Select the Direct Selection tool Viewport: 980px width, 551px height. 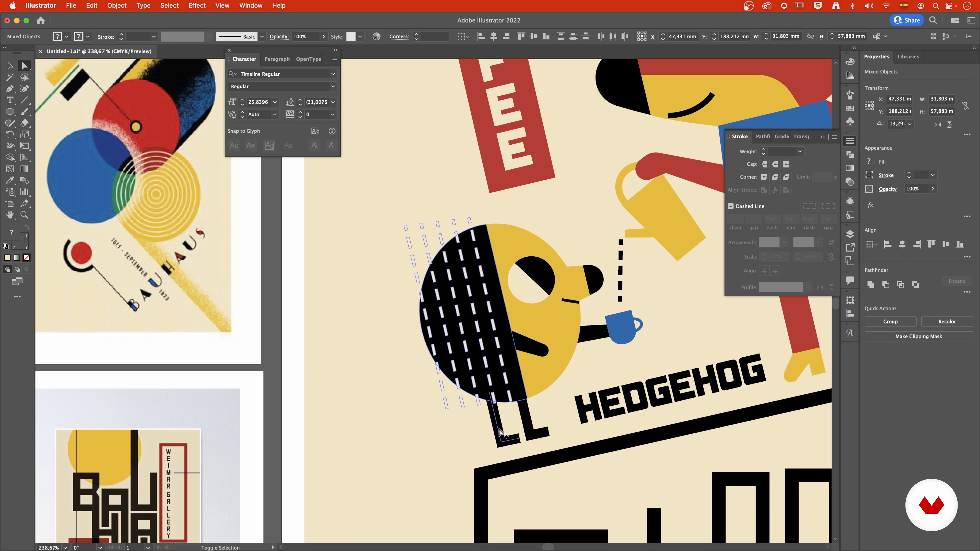click(x=24, y=66)
